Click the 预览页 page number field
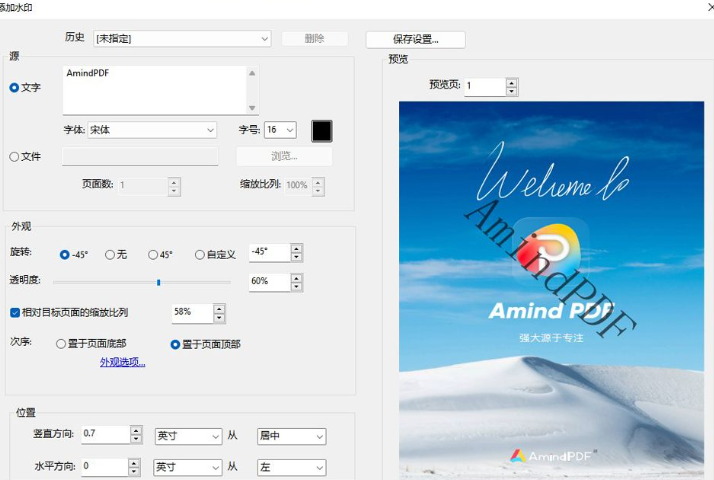The height and width of the screenshot is (480, 714). 485,87
